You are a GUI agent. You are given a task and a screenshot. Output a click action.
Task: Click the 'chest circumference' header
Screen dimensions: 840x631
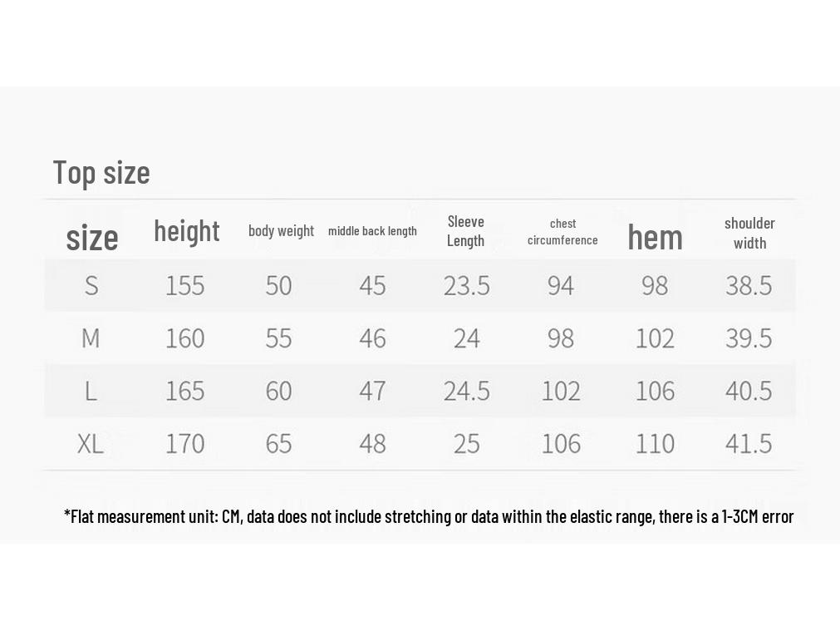(x=562, y=232)
